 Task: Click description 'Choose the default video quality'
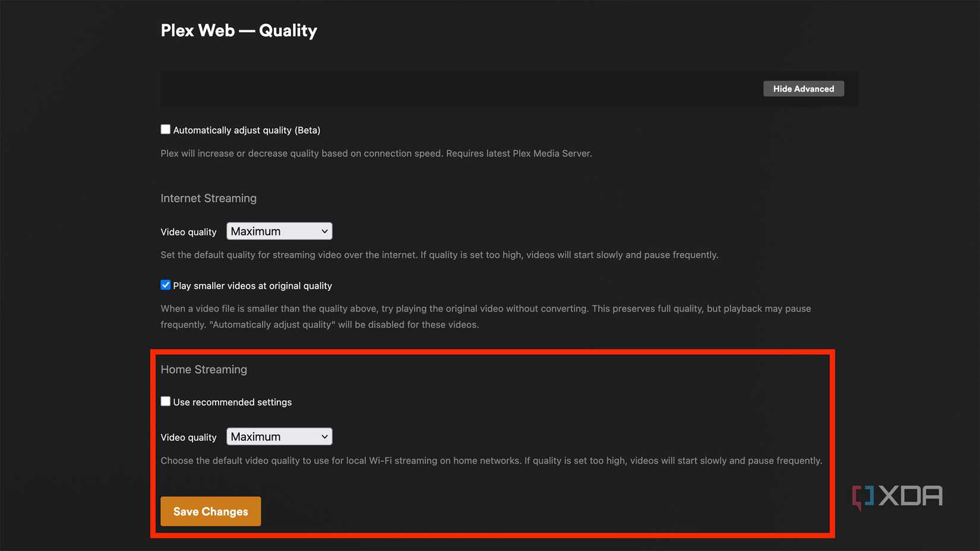(491, 460)
